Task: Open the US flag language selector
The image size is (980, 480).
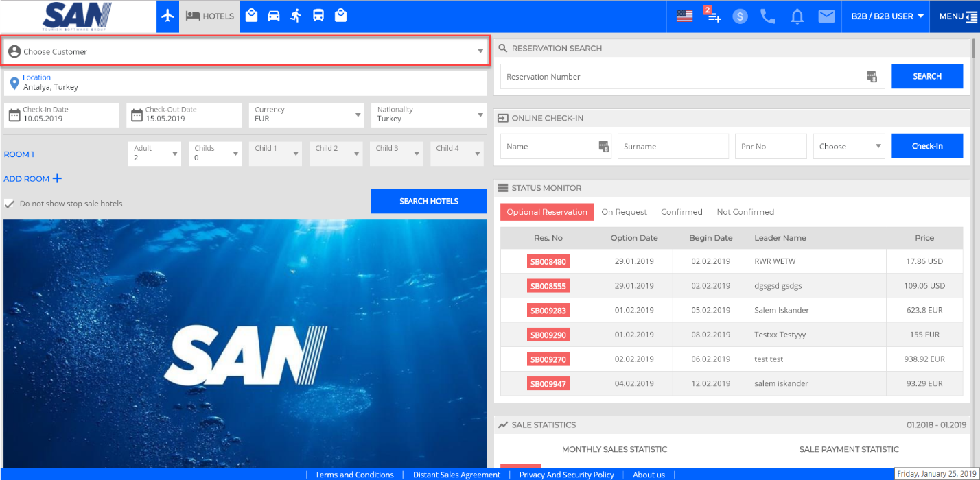Action: (x=684, y=16)
